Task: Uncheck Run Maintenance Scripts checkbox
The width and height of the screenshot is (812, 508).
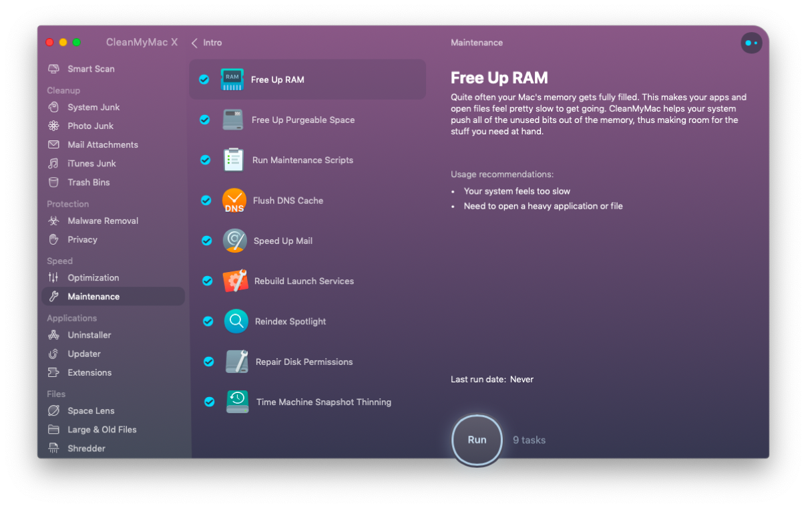Action: 206,160
